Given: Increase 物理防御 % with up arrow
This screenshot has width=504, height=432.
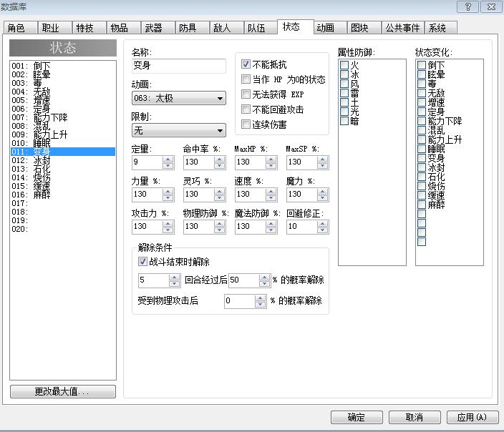Looking at the screenshot, I should point(220,223).
